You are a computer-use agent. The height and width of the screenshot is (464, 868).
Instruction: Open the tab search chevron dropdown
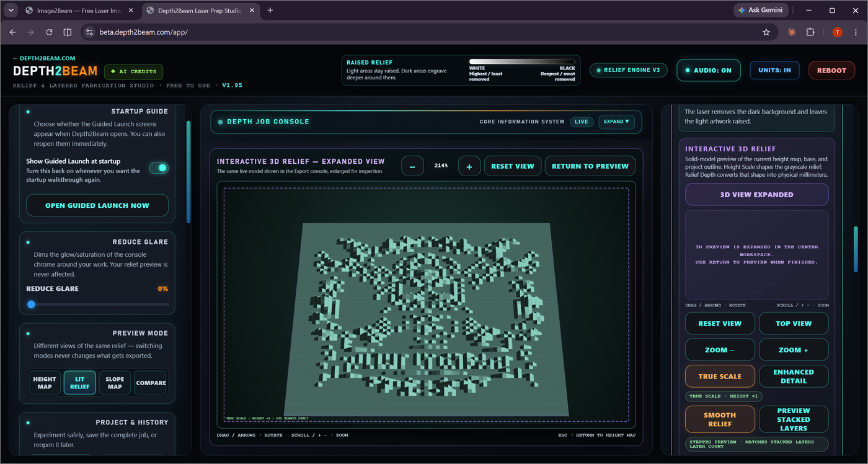click(x=11, y=11)
